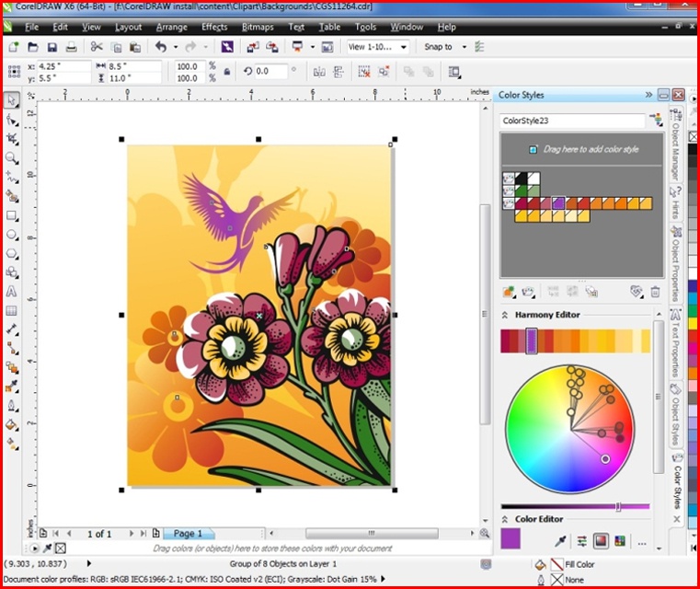Switch to the Page 1 tab
The width and height of the screenshot is (700, 589).
(188, 533)
